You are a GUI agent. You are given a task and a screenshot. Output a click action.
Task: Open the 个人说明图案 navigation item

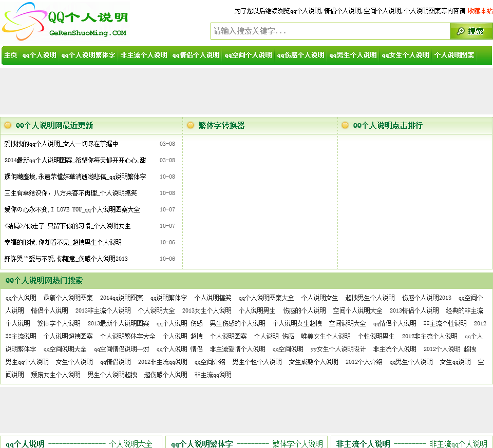click(454, 55)
